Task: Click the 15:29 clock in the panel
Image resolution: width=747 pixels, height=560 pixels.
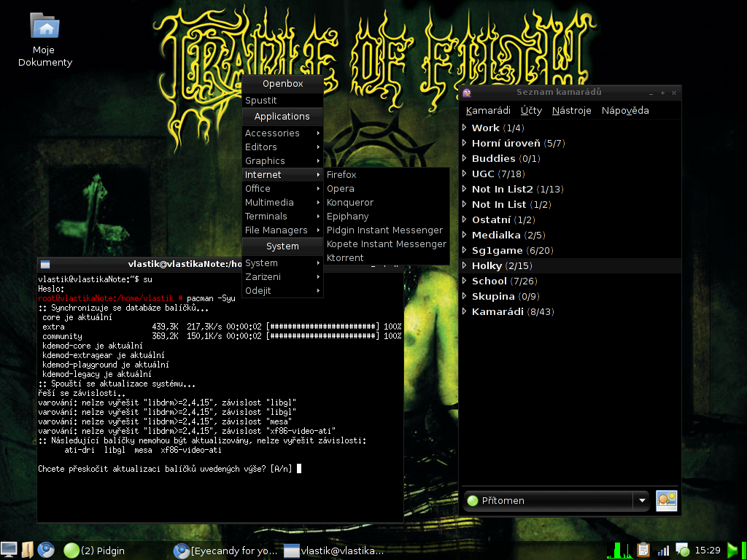Action: click(x=708, y=551)
